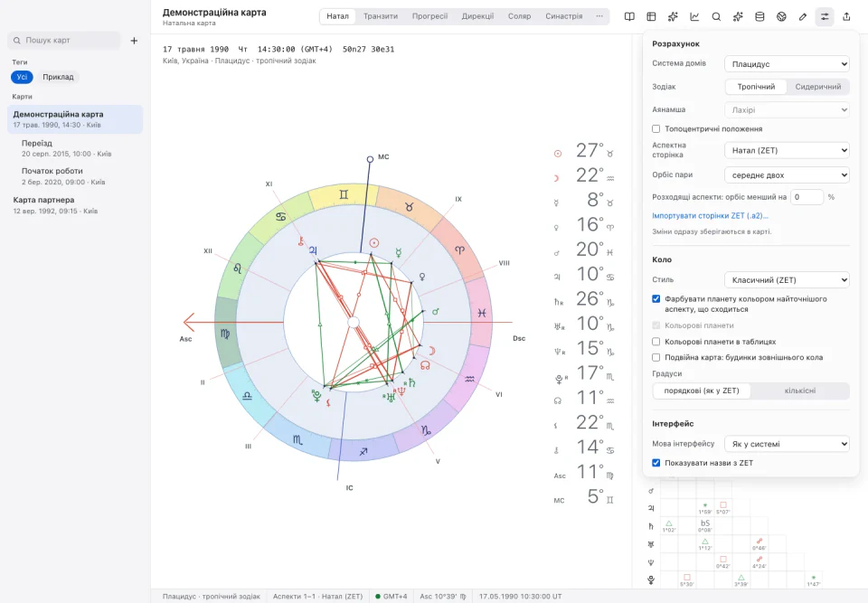Click Імпортувати сторінки ZET (.a2) link
Screen dimensions: 868x603
(x=711, y=215)
